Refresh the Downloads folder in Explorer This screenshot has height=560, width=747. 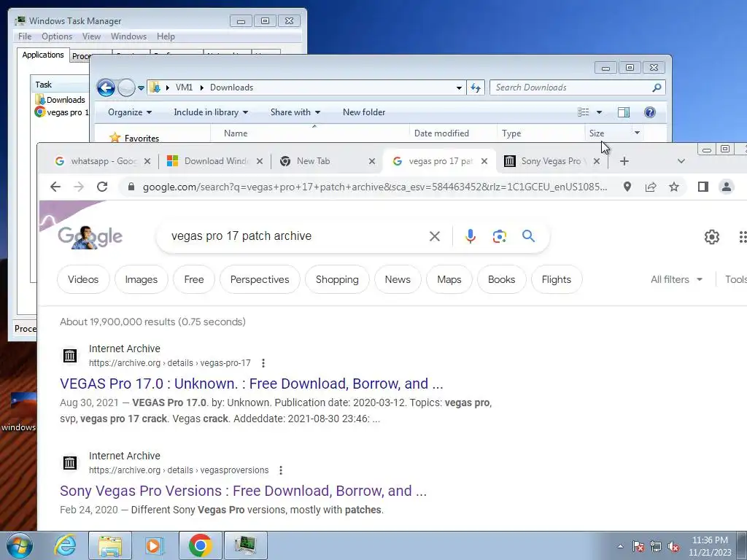click(476, 87)
